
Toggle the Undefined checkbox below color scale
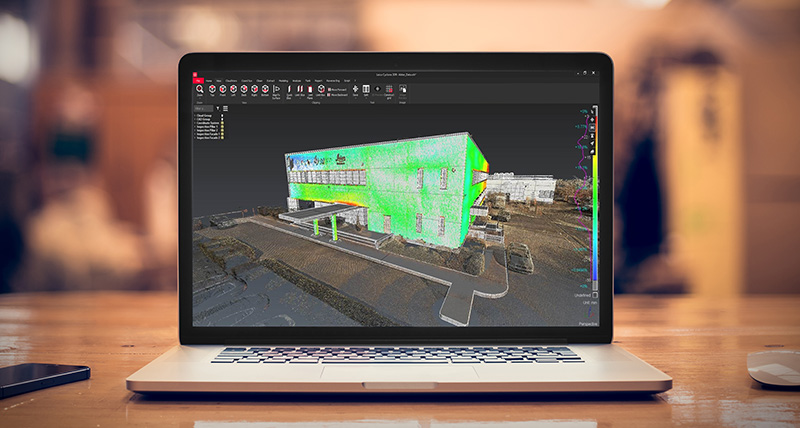595,295
